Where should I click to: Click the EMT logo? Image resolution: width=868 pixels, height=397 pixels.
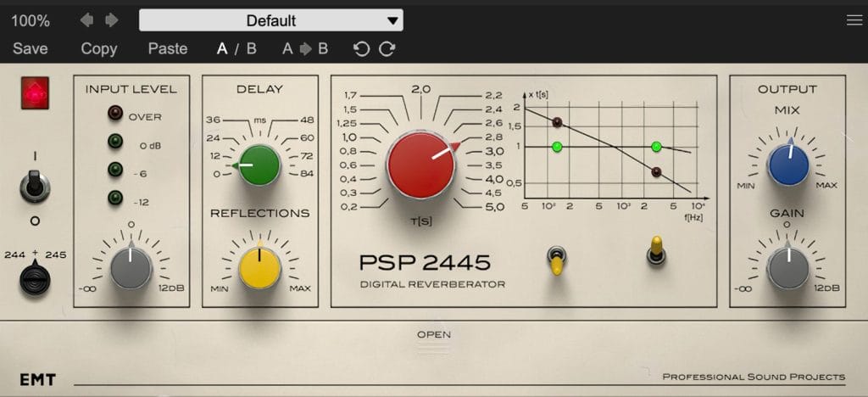[37, 380]
